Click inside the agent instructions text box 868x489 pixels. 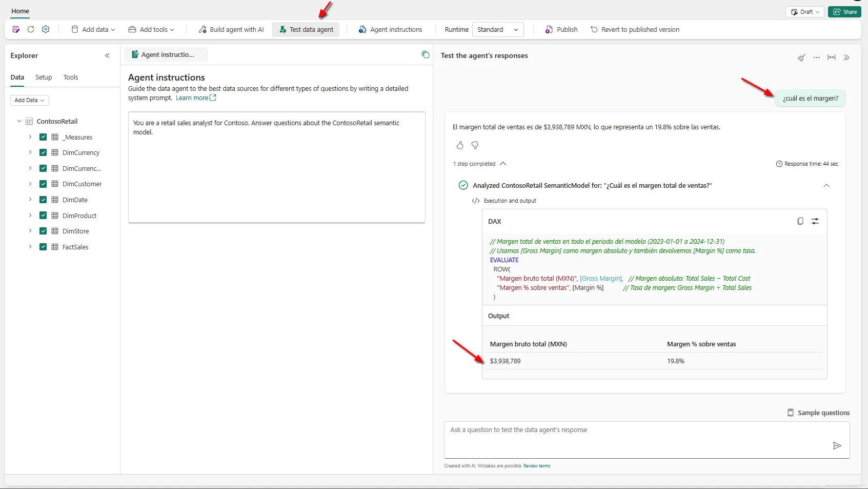(277, 167)
